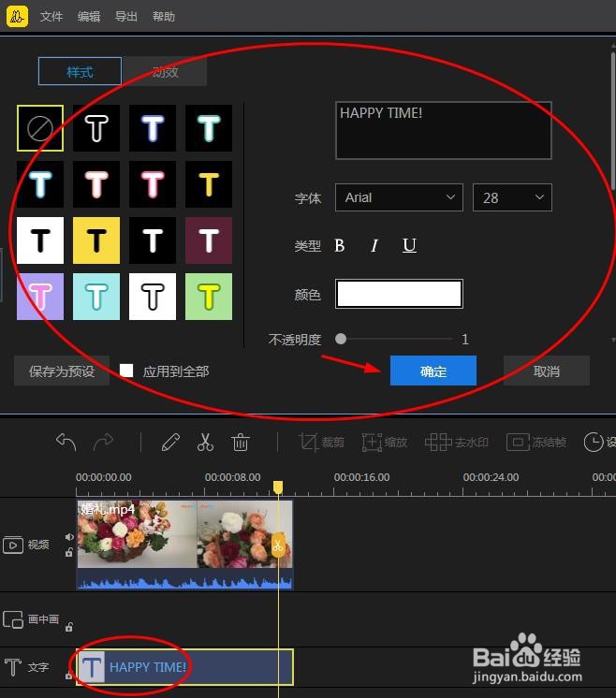
Task: Undo the last edit
Action: [x=66, y=442]
